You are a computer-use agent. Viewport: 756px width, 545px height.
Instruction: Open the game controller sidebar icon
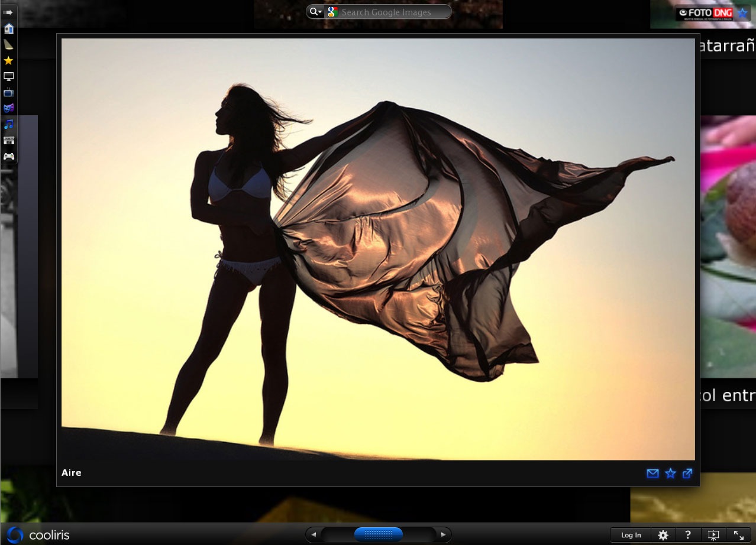pyautogui.click(x=9, y=156)
